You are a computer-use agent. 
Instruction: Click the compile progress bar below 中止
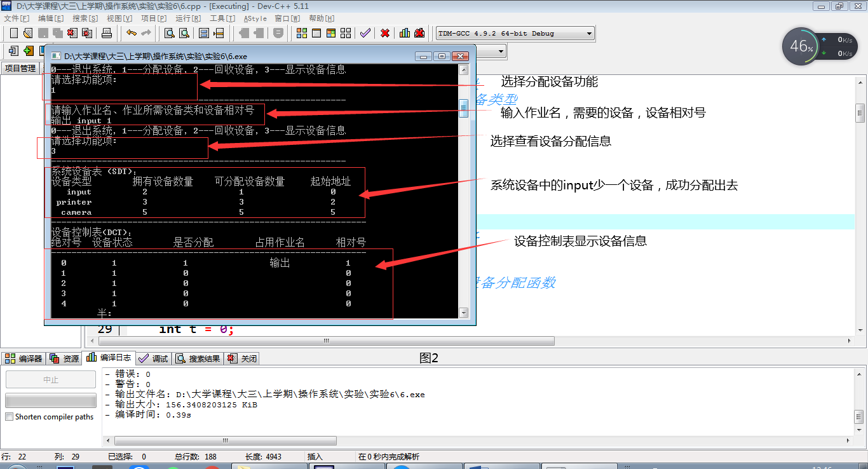[51, 400]
